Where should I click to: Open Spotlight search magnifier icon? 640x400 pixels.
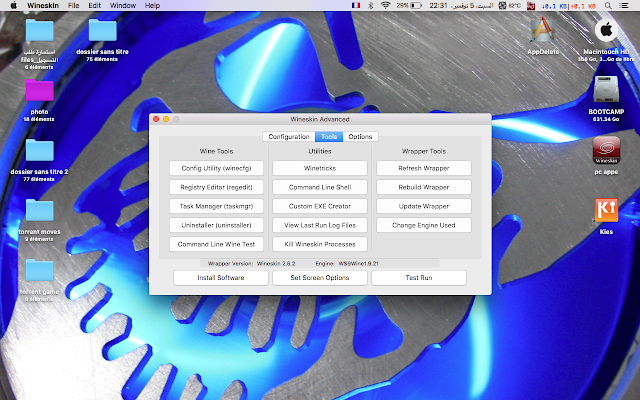tap(608, 5)
